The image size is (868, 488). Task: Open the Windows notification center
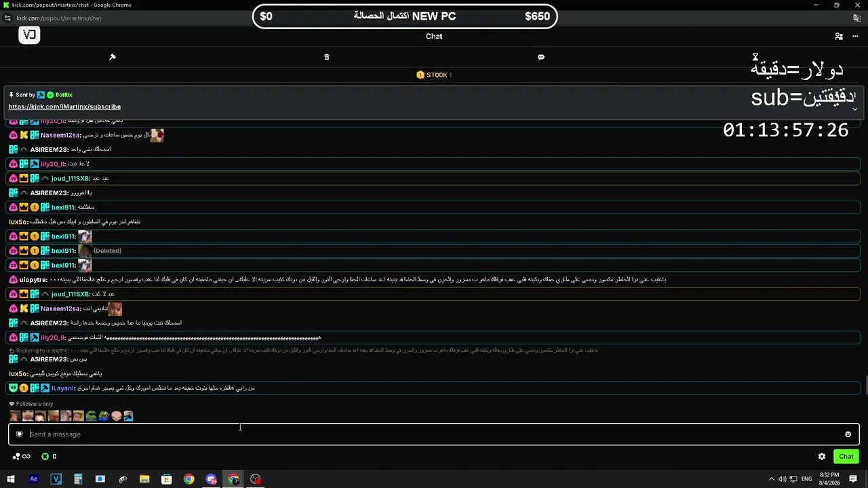pos(853,479)
